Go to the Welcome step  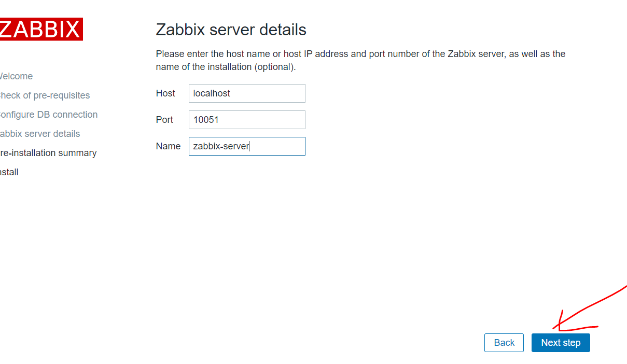pyautogui.click(x=16, y=76)
